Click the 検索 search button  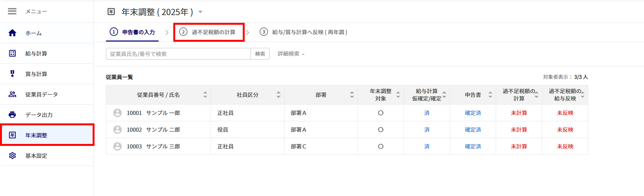[260, 54]
